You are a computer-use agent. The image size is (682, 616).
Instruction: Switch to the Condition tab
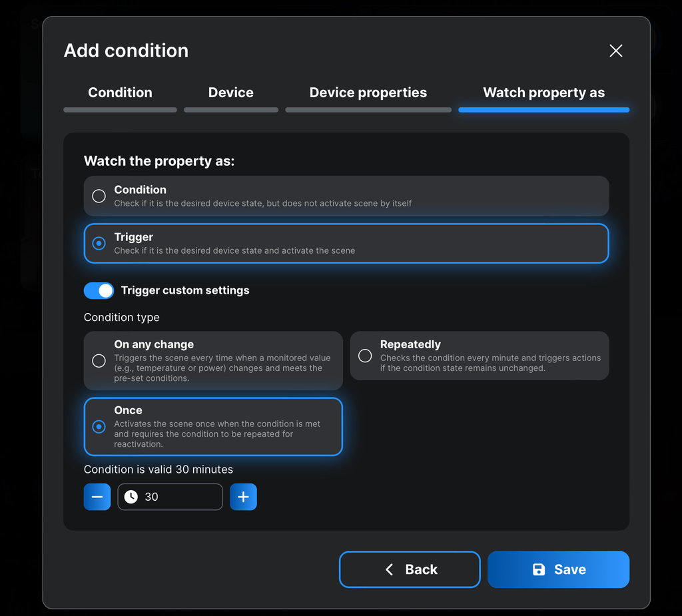click(120, 93)
